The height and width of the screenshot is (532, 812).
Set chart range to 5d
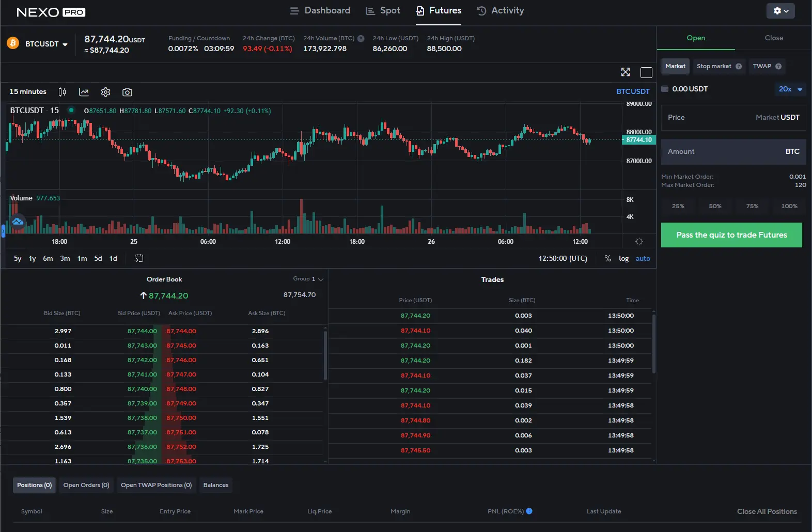click(98, 258)
